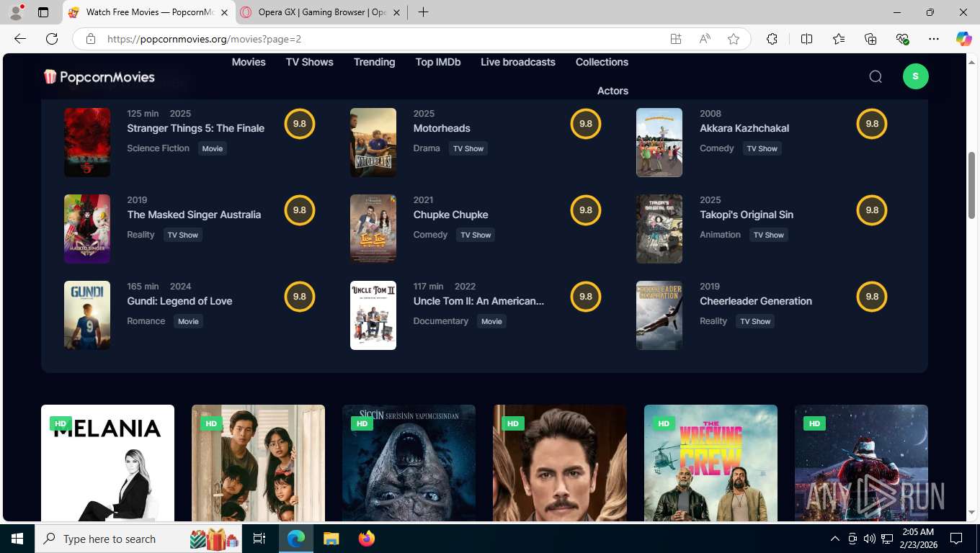Open Akkara Kazhchakal title link
The height and width of the screenshot is (553, 980).
(744, 128)
